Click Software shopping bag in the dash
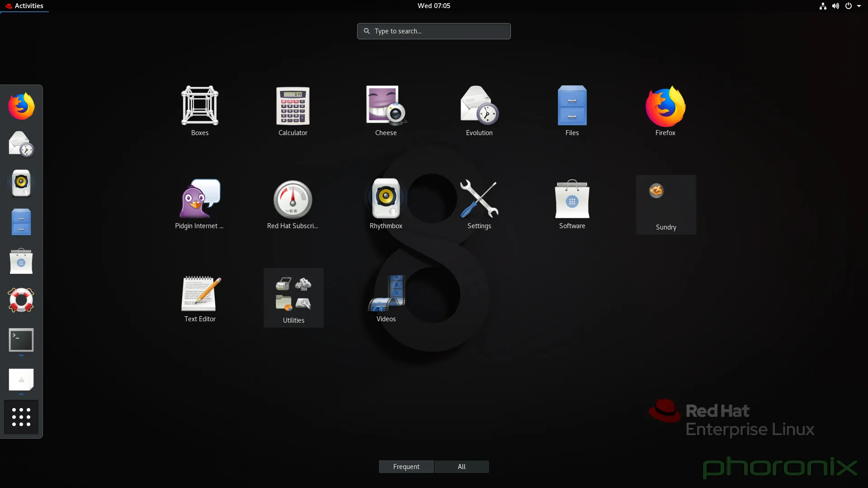This screenshot has height=488, width=868. [21, 261]
